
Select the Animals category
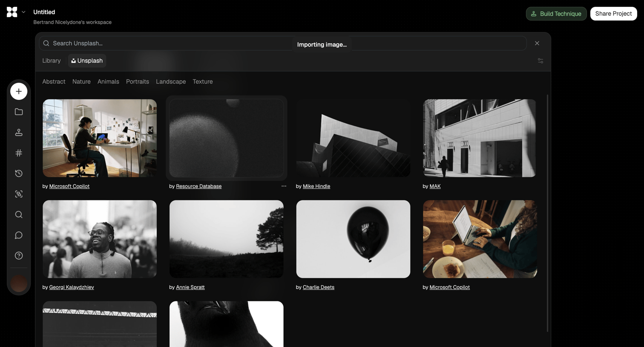(x=108, y=81)
